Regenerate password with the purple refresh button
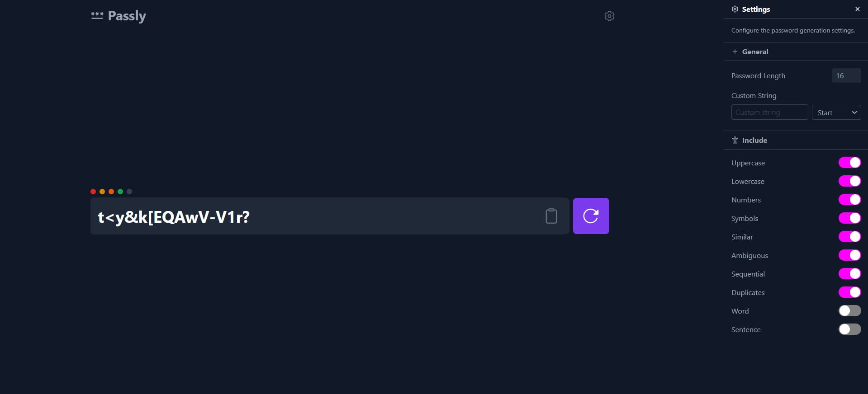This screenshot has height=394, width=868. coord(591,216)
